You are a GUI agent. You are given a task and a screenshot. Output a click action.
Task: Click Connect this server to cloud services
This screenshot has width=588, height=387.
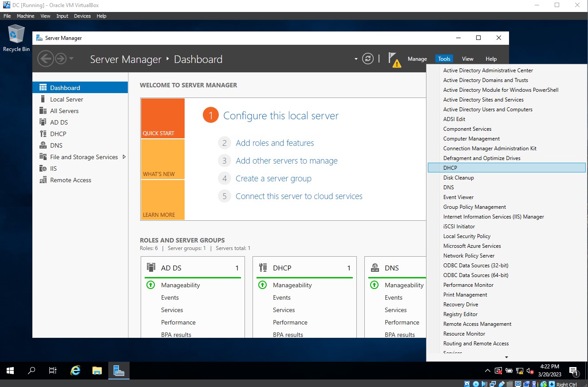[299, 196]
